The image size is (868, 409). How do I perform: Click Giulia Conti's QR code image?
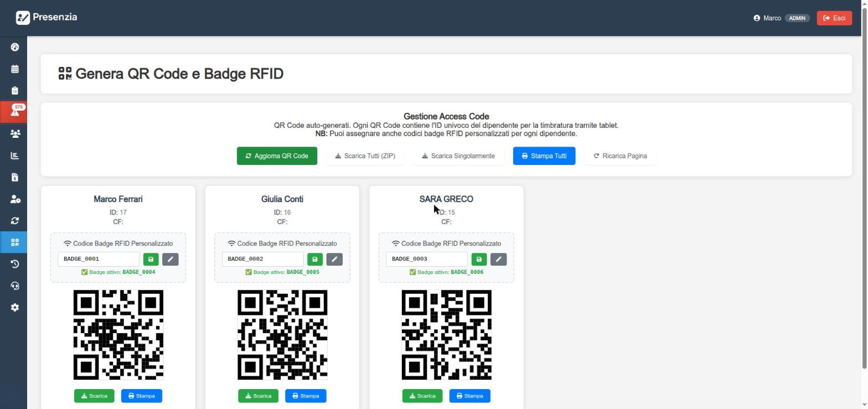[282, 335]
